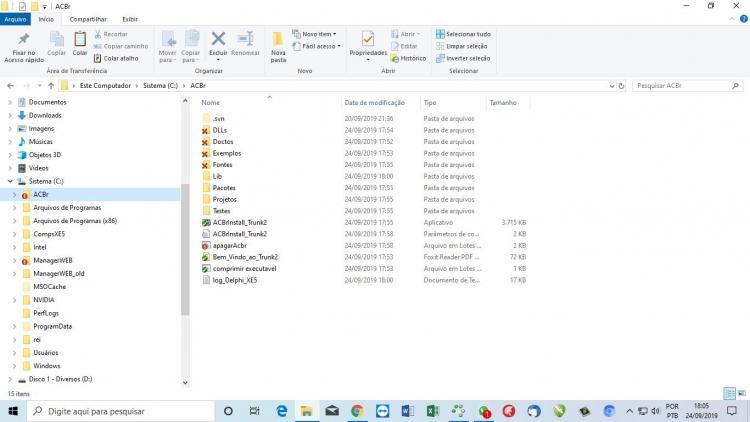Select the ACBrInstall_Trunk2 application file
The image size is (750, 422).
click(240, 222)
